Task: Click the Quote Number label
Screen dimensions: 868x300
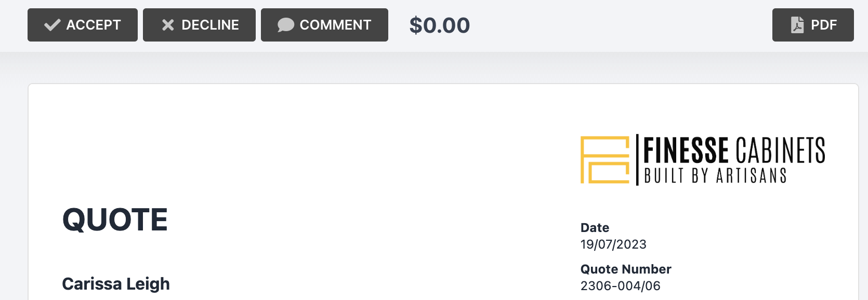Action: tap(626, 269)
